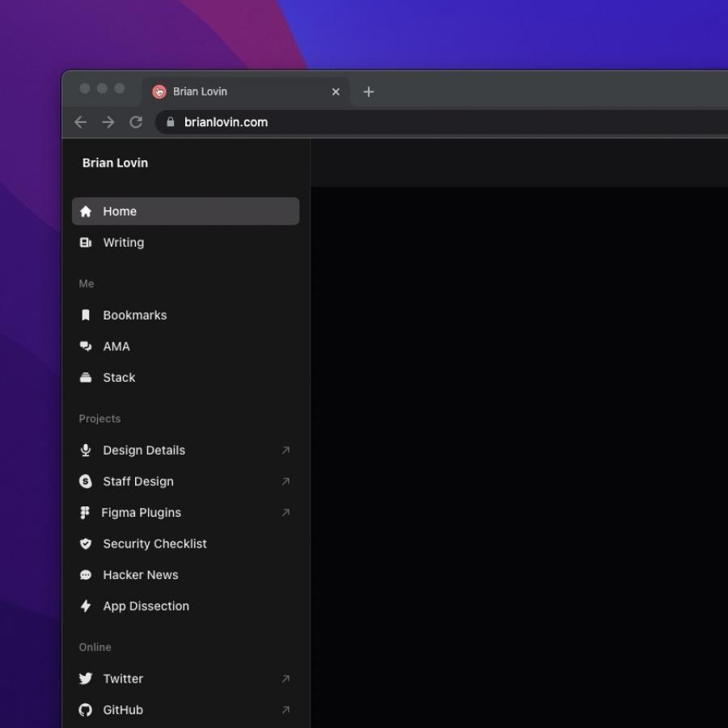Click the Twitter bird icon

(86, 679)
